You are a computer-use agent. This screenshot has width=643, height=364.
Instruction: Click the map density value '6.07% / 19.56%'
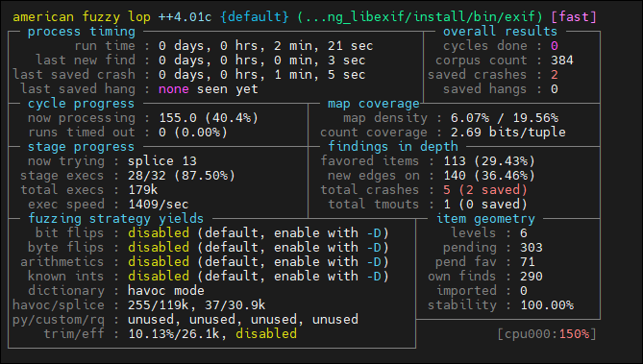tap(505, 118)
